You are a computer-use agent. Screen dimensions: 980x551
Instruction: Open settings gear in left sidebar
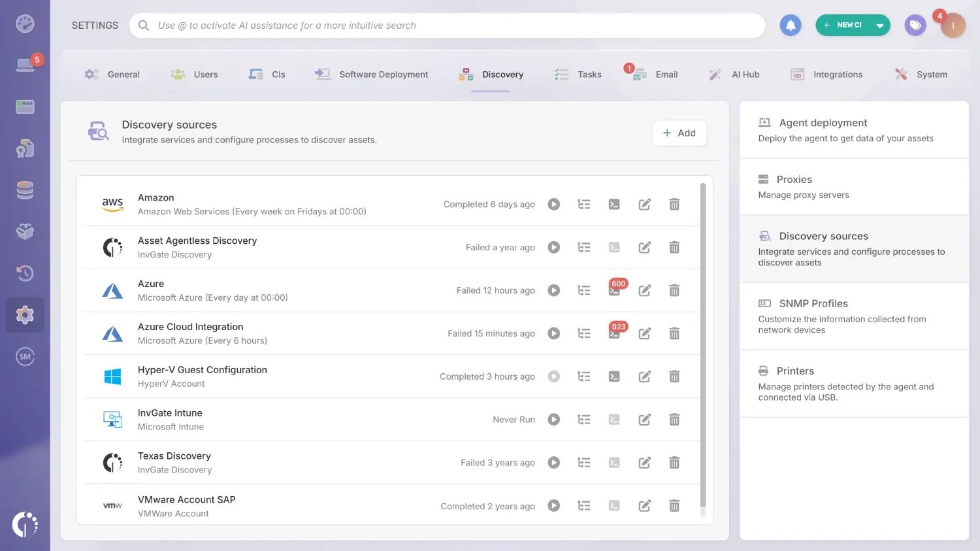[25, 315]
